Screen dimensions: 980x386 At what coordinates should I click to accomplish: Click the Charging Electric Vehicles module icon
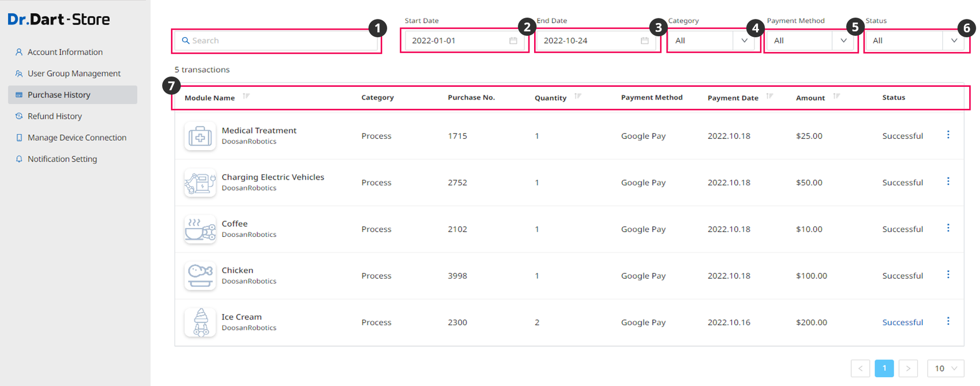pyautogui.click(x=200, y=183)
